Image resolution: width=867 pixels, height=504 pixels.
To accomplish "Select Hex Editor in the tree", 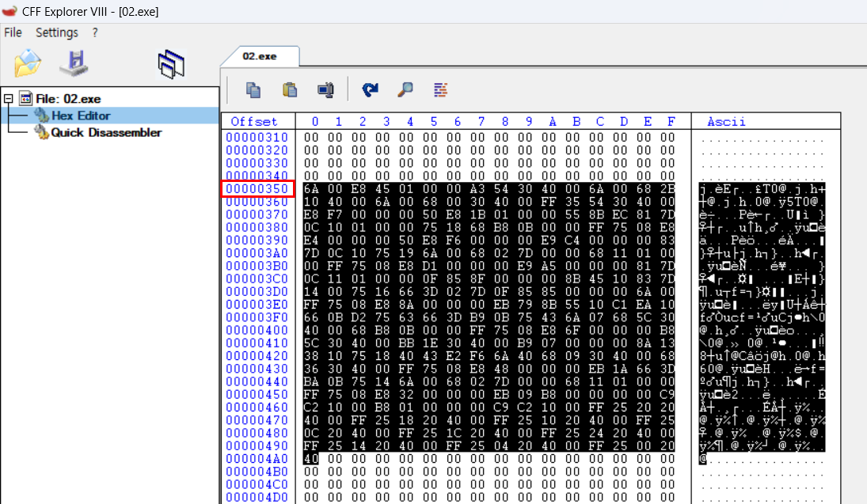I will [81, 116].
